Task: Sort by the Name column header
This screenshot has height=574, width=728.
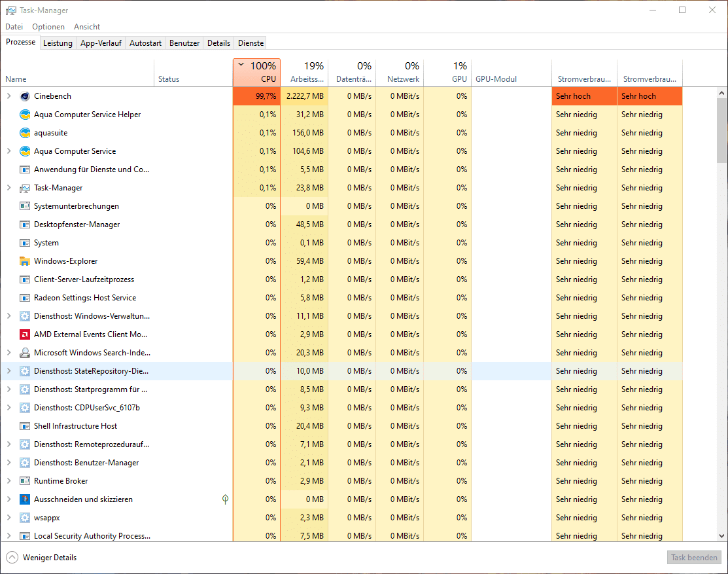Action: pos(77,73)
